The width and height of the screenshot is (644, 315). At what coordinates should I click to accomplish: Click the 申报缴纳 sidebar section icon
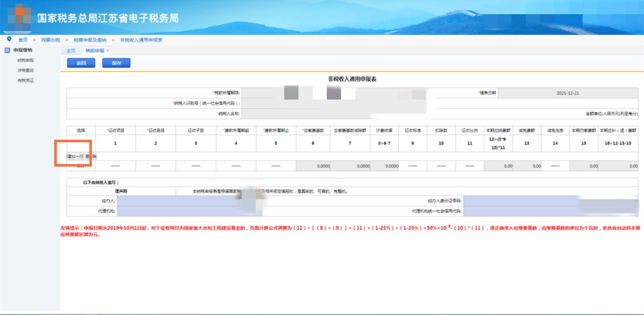(7, 50)
